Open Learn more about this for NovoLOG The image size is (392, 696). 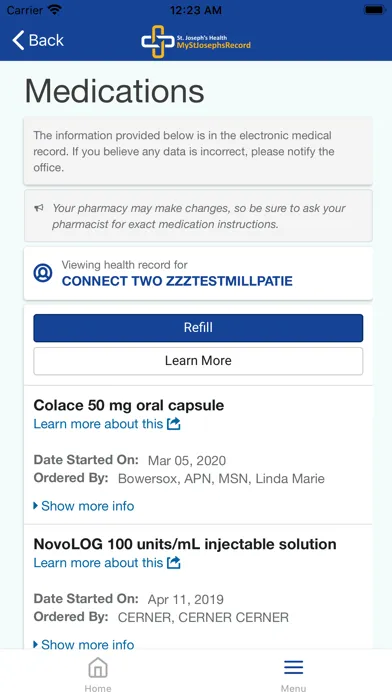click(x=99, y=563)
